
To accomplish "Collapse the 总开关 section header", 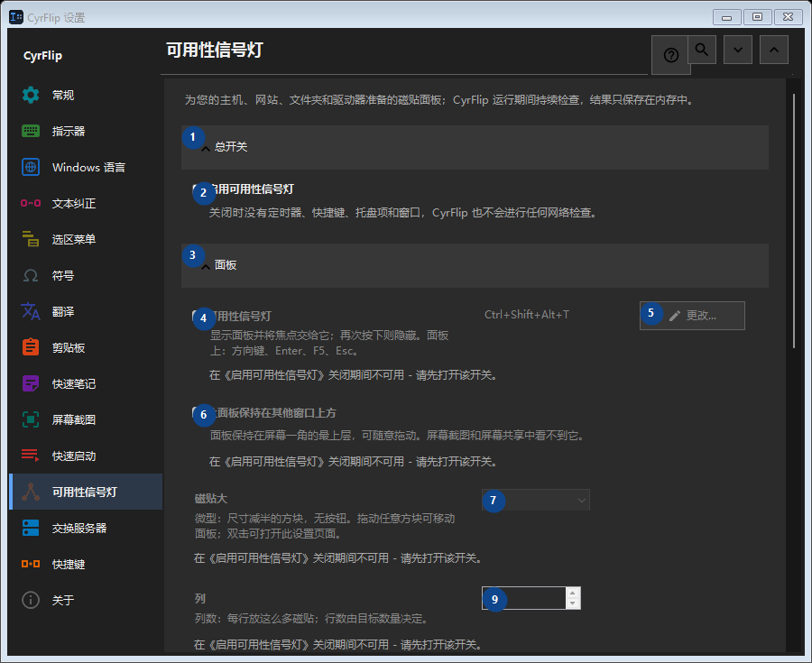I will click(x=475, y=147).
